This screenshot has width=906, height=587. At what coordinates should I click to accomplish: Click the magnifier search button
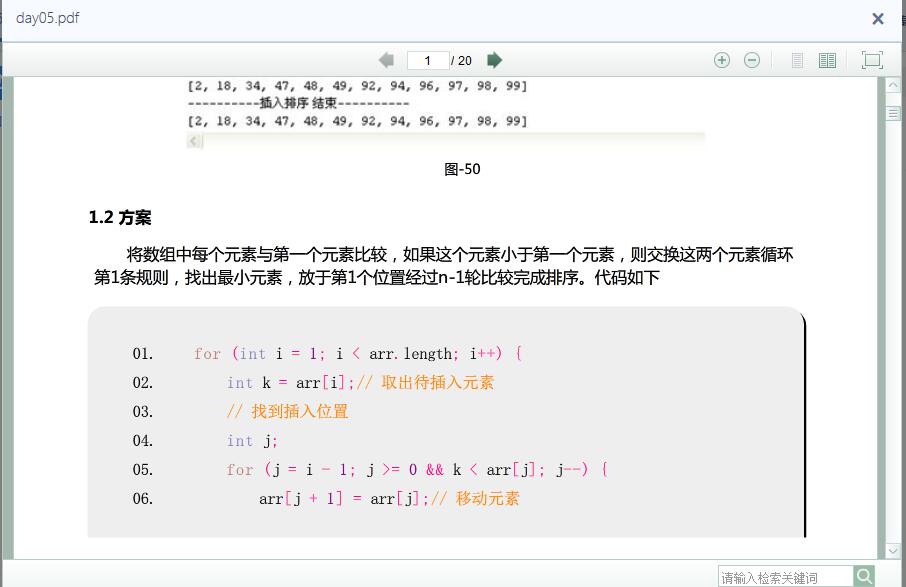click(864, 576)
